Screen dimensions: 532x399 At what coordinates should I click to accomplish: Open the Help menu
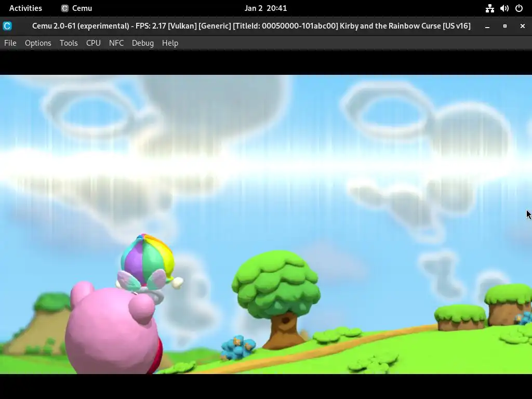point(170,43)
